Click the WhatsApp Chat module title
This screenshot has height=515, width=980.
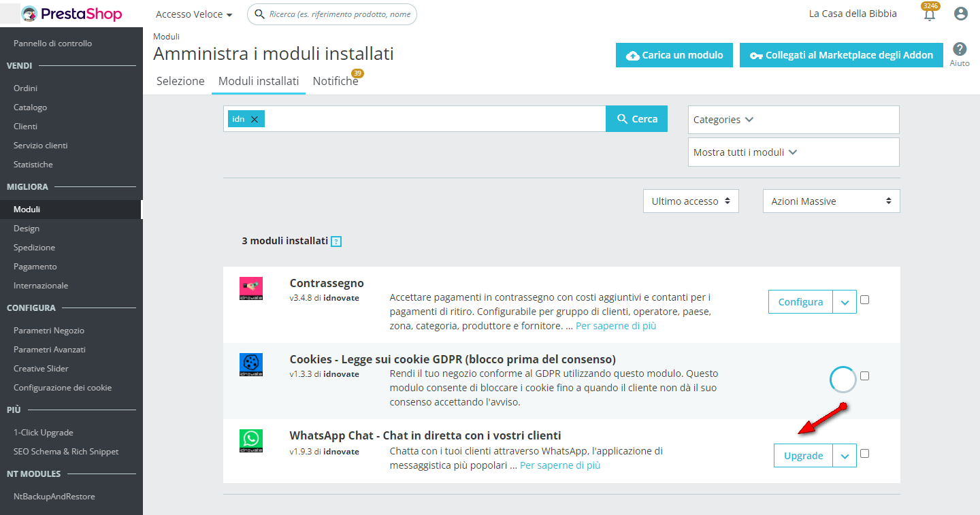click(425, 435)
